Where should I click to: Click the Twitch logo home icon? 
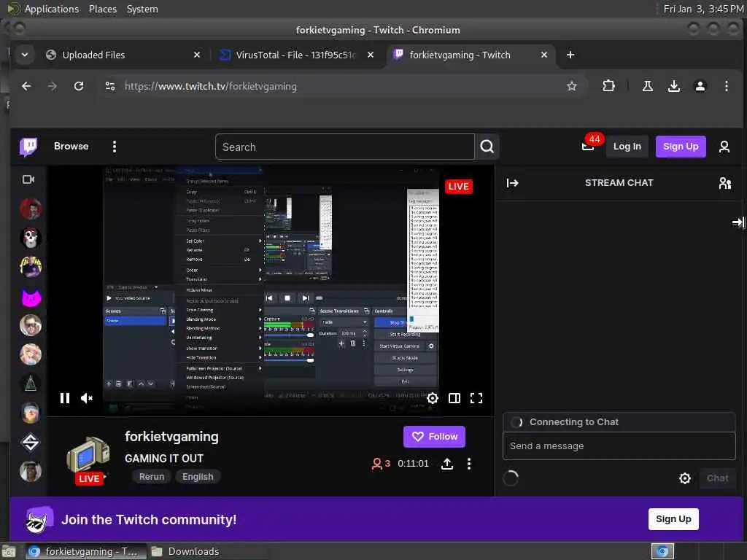pos(28,147)
